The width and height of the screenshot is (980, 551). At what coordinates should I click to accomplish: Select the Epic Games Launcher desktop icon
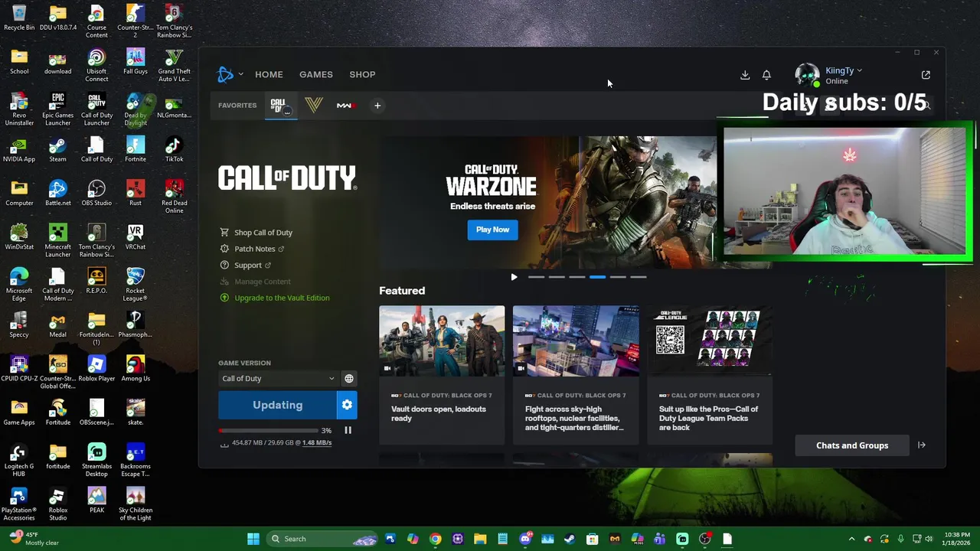pos(57,109)
